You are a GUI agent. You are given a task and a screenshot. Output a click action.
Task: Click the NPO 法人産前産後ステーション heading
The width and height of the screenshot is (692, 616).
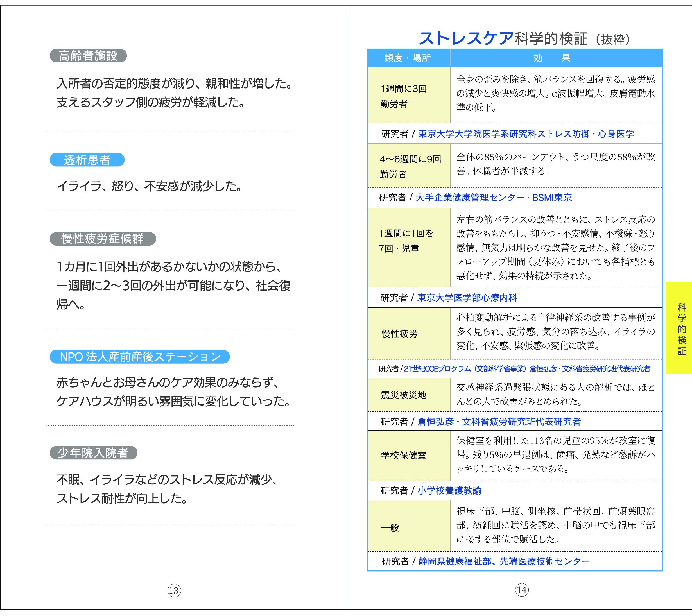(x=139, y=357)
